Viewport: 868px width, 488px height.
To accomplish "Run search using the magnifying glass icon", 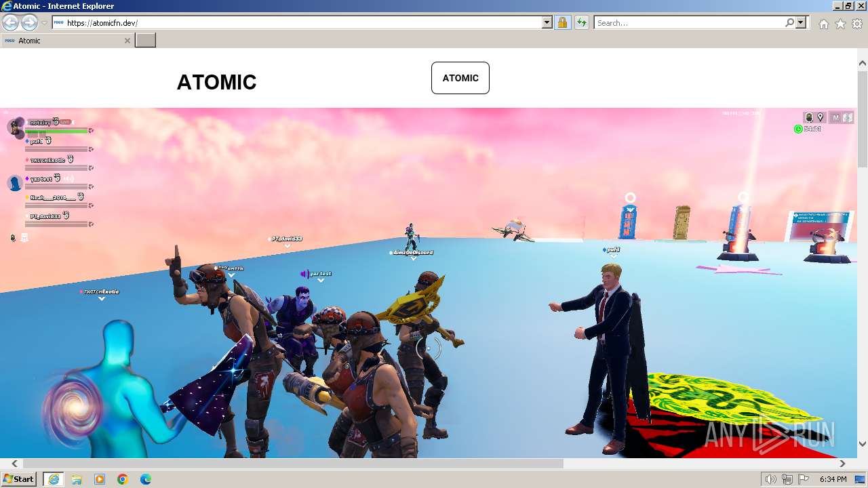I will click(x=789, y=23).
